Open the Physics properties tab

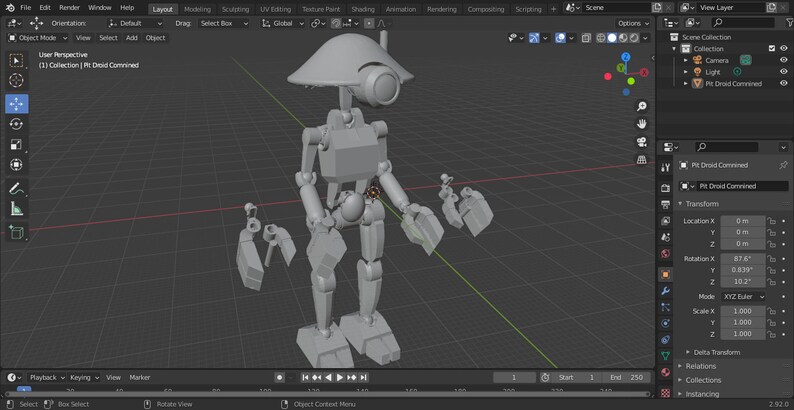pos(665,323)
